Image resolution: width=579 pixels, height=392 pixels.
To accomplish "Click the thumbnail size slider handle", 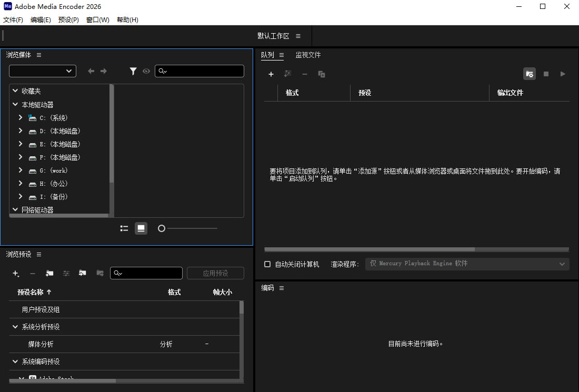I will [162, 228].
